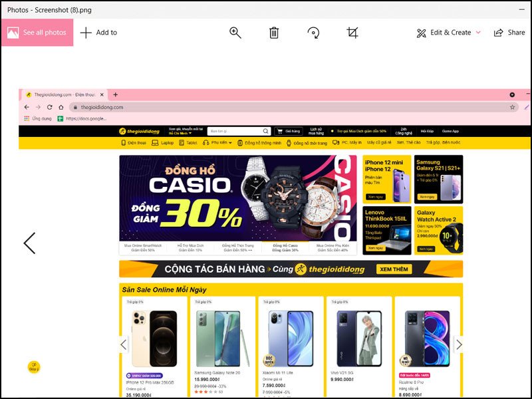Click the search magnifier on thegioididong
Screen dimensions: 532x399
pyautogui.click(x=265, y=130)
